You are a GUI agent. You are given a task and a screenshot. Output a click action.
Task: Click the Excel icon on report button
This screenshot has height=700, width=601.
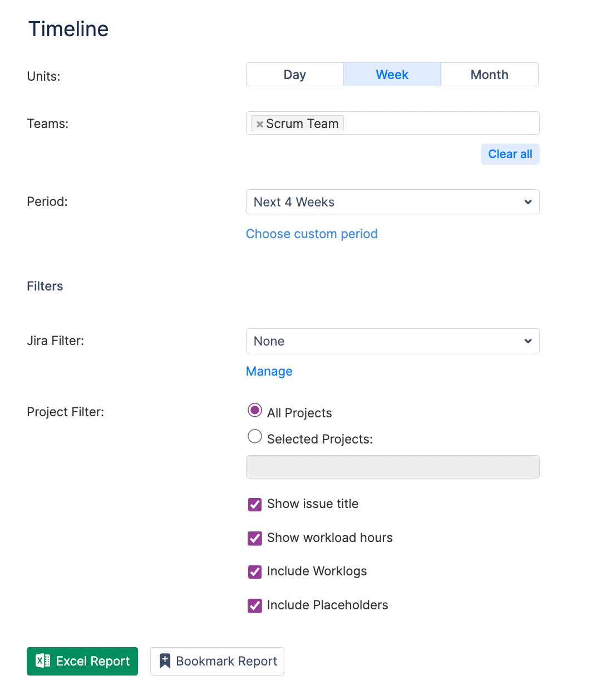(x=43, y=660)
